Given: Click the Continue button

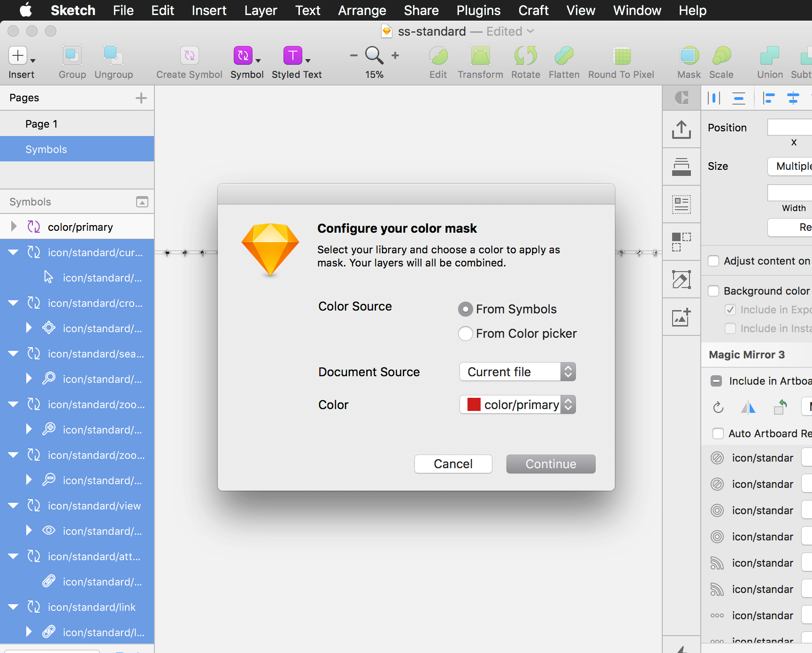Looking at the screenshot, I should pos(550,463).
